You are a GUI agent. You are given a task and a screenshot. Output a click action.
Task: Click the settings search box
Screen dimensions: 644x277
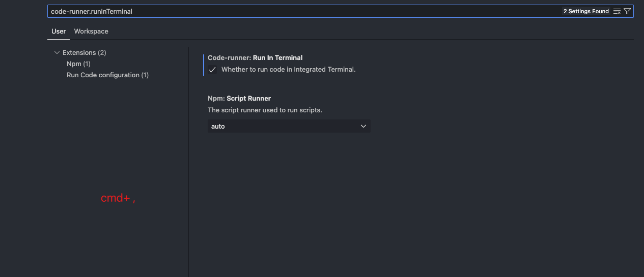(x=305, y=11)
